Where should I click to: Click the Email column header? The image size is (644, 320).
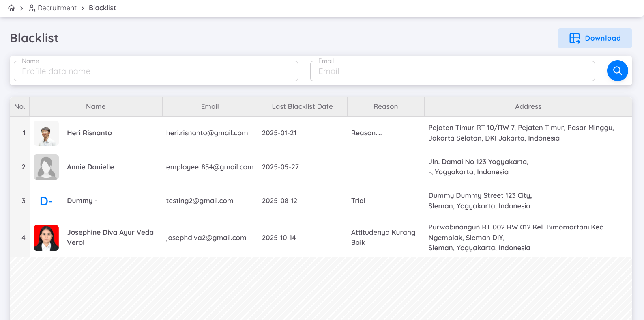pyautogui.click(x=210, y=106)
